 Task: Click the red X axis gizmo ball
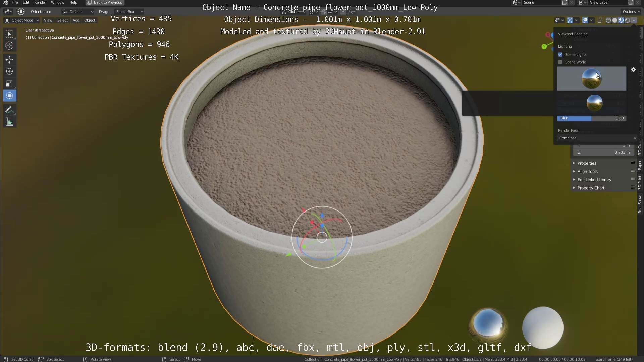548,35
